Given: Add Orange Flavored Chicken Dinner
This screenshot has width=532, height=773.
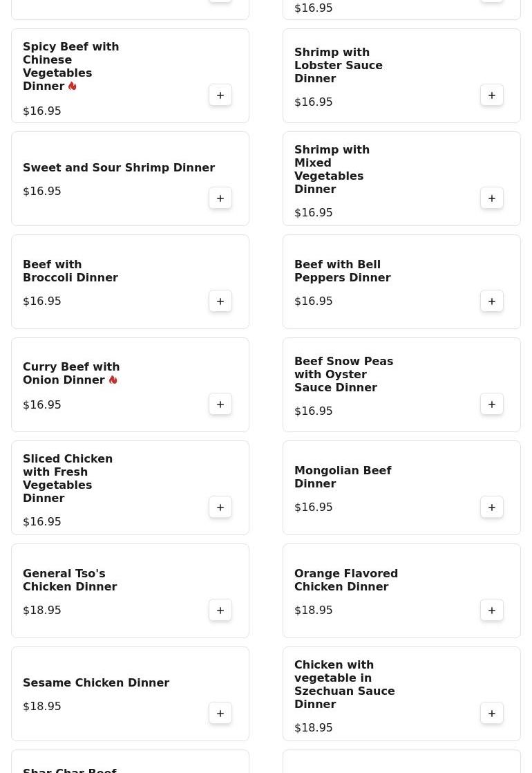Looking at the screenshot, I should point(492,611).
